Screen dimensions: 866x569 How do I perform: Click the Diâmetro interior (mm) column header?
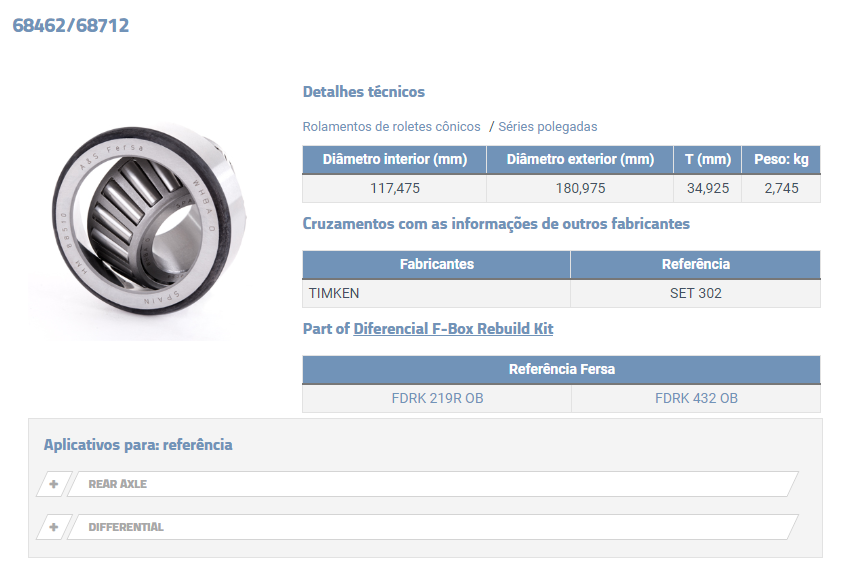pyautogui.click(x=394, y=160)
